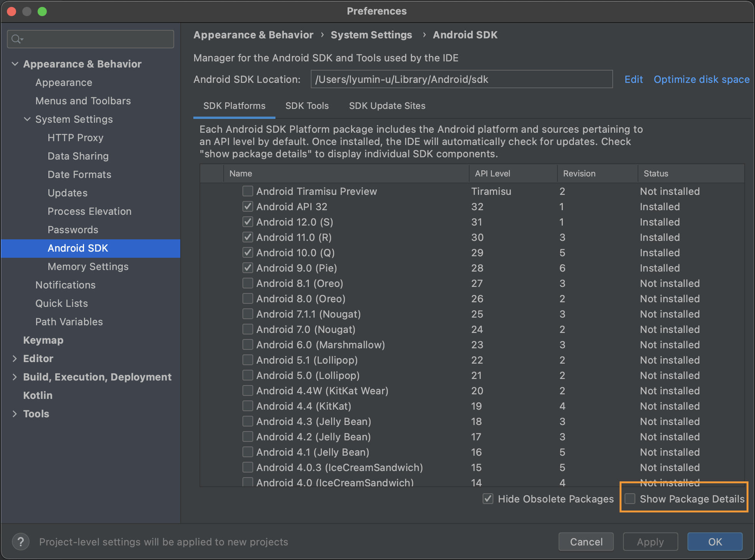755x560 pixels.
Task: Check Android 7.0 (Nougat) checkbox
Action: pos(248,329)
